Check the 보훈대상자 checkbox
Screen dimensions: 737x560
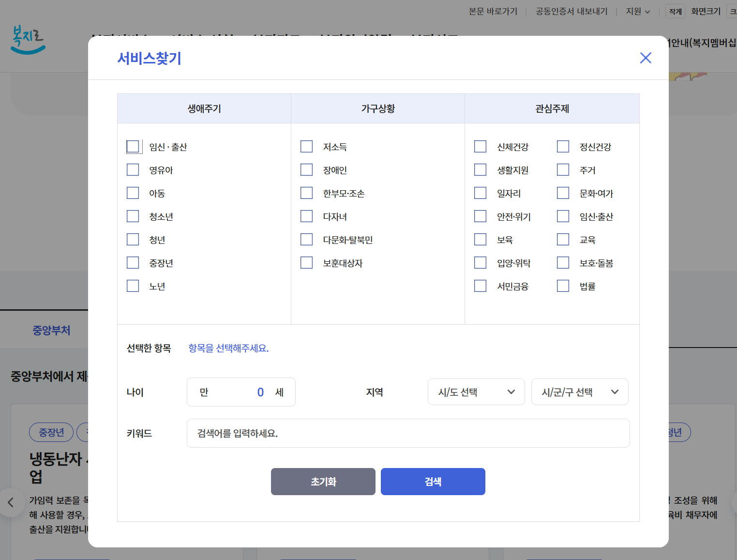point(306,262)
